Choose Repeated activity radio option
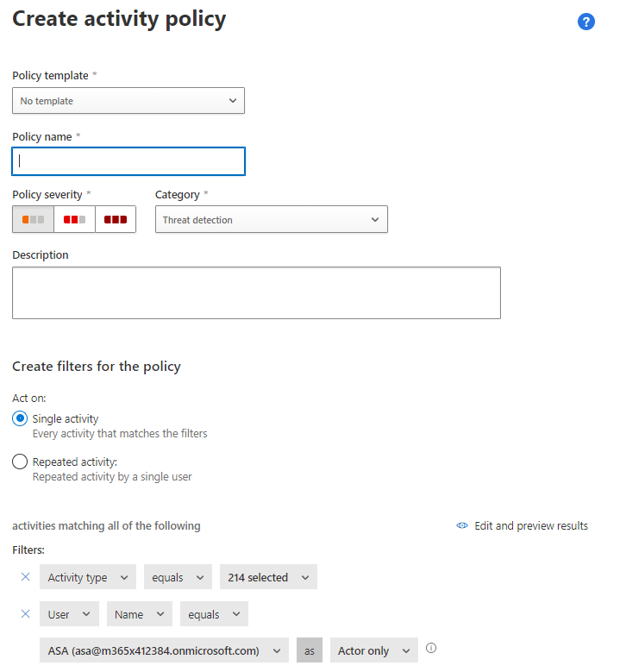This screenshot has width=620, height=672. tap(20, 462)
